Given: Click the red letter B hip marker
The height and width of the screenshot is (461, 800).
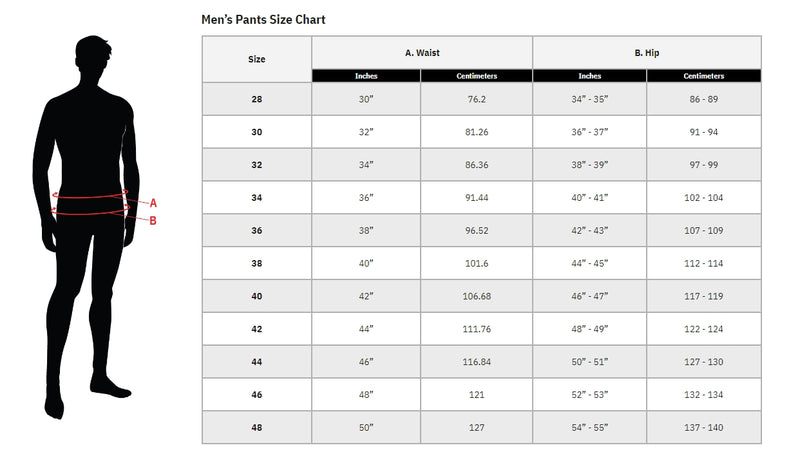Looking at the screenshot, I should (153, 221).
